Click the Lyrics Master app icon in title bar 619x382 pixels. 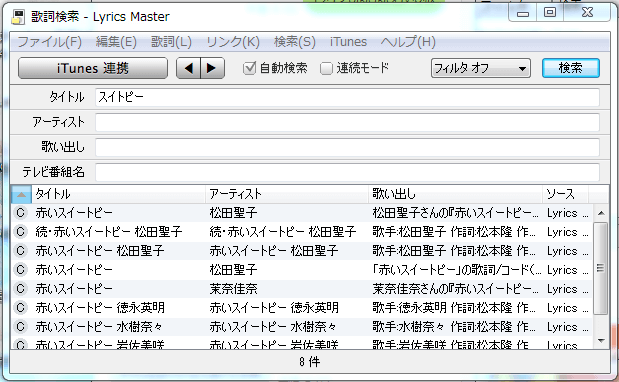click(18, 17)
